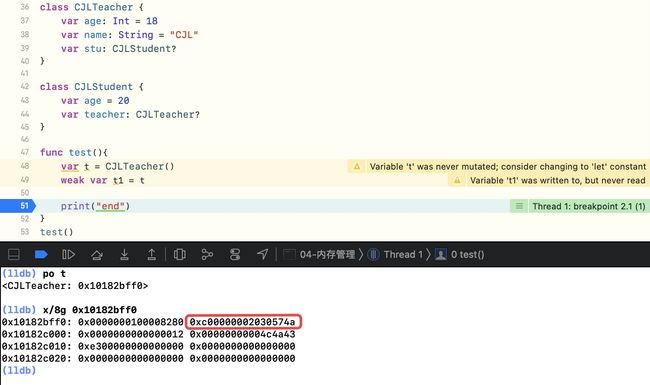Open Environment Overrides icon
This screenshot has width=650, height=385.
pos(235,254)
